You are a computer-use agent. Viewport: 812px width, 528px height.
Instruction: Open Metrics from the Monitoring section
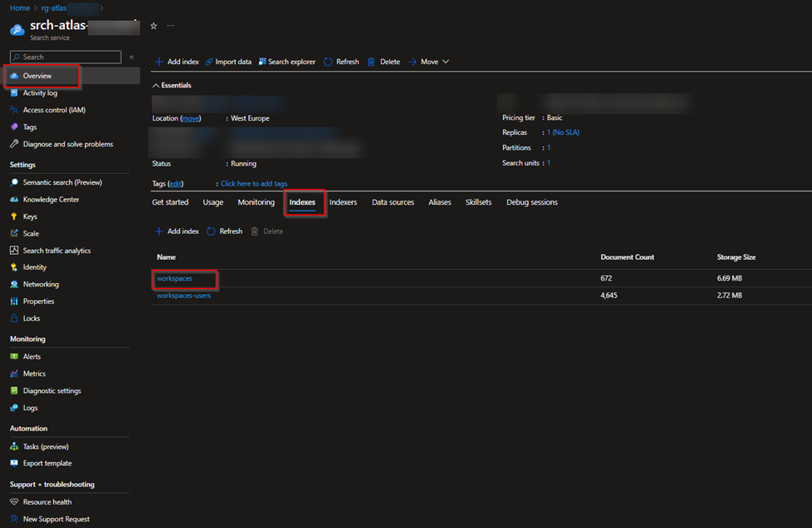34,374
